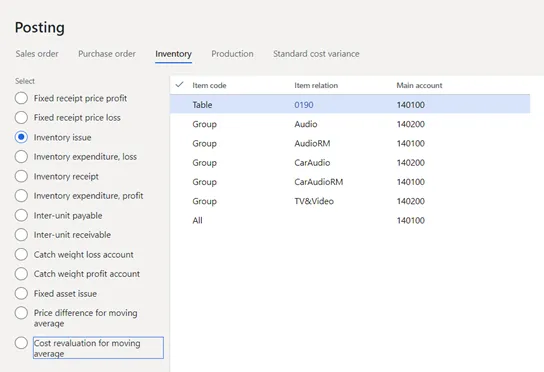Screen dimensions: 544x372
Task: Open the Purchase order tab
Action: point(107,54)
